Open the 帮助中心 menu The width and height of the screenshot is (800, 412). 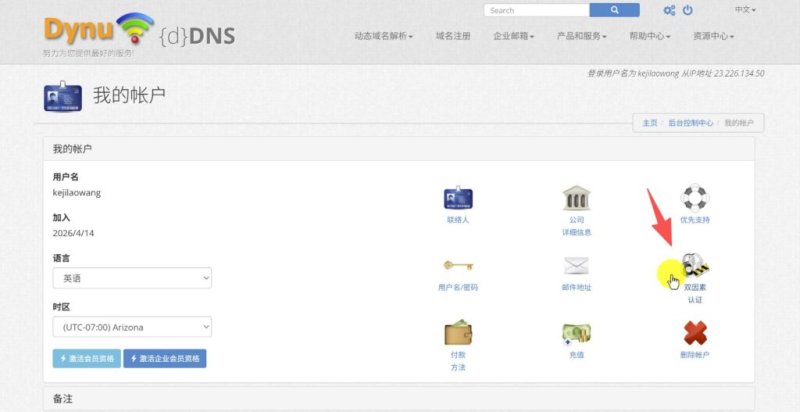coord(649,36)
